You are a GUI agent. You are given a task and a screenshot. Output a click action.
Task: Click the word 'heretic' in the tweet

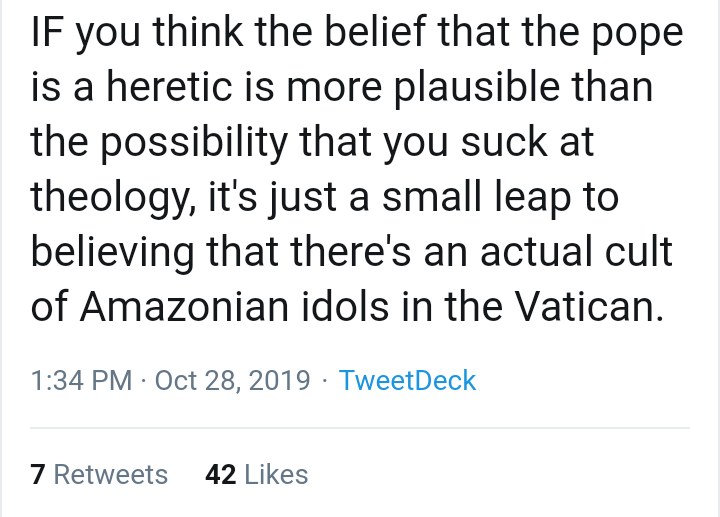pos(169,86)
